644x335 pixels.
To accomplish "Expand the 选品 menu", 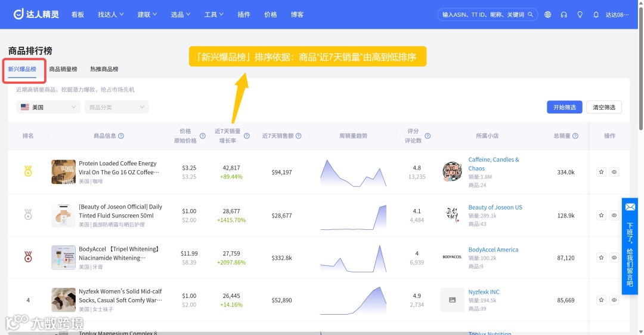I will pos(180,14).
